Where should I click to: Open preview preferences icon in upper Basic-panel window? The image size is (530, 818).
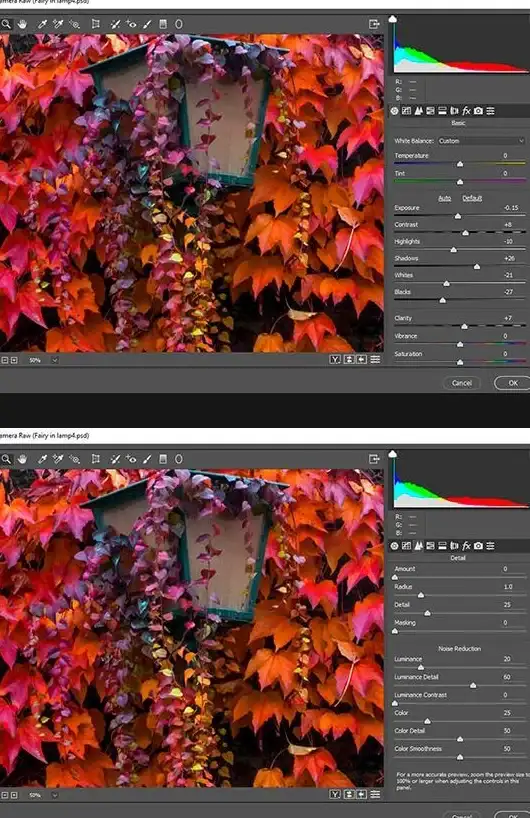pos(375,359)
